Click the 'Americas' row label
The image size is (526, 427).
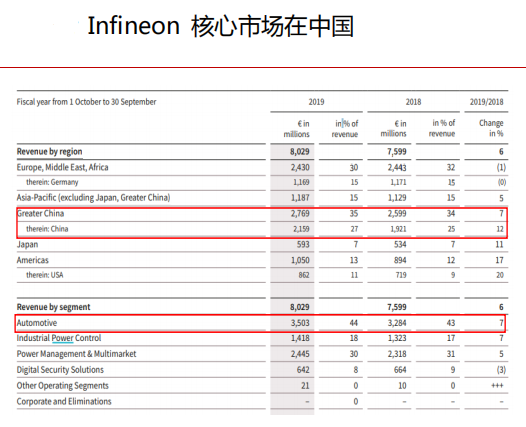[33, 260]
